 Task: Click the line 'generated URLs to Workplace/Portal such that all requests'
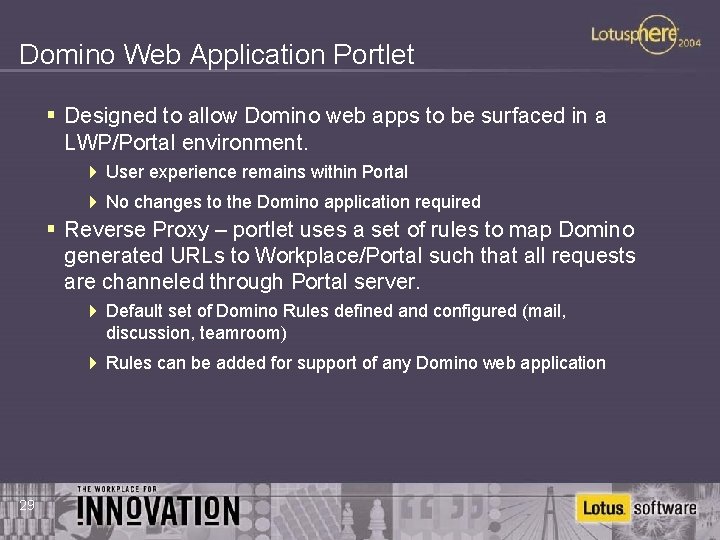click(349, 256)
